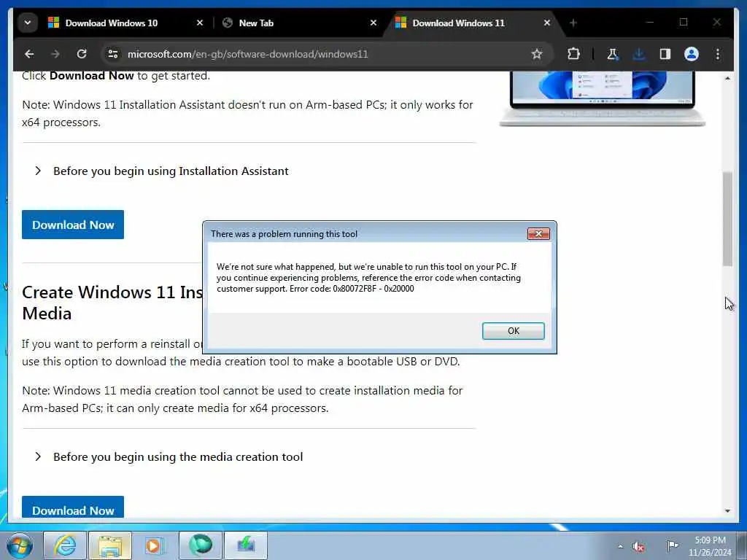Screen dimensions: 747x560
Task: Click the setup tool taskbar icon
Action: [246, 545]
